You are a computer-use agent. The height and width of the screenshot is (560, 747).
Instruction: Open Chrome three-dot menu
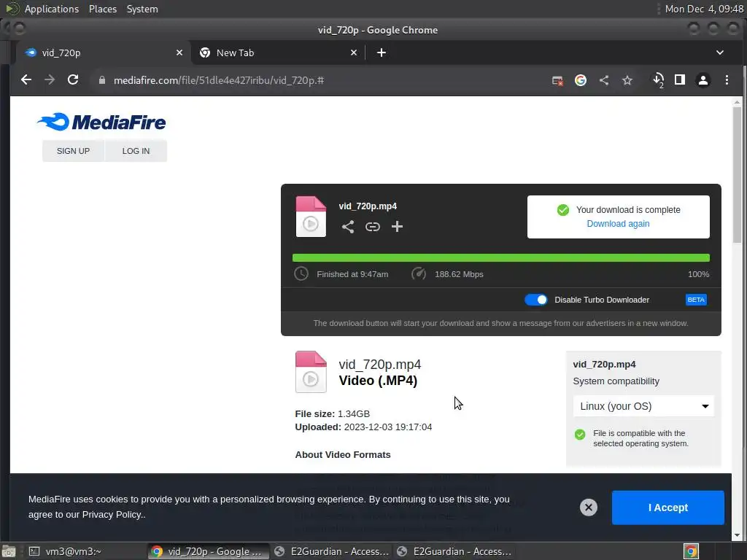[x=727, y=80]
